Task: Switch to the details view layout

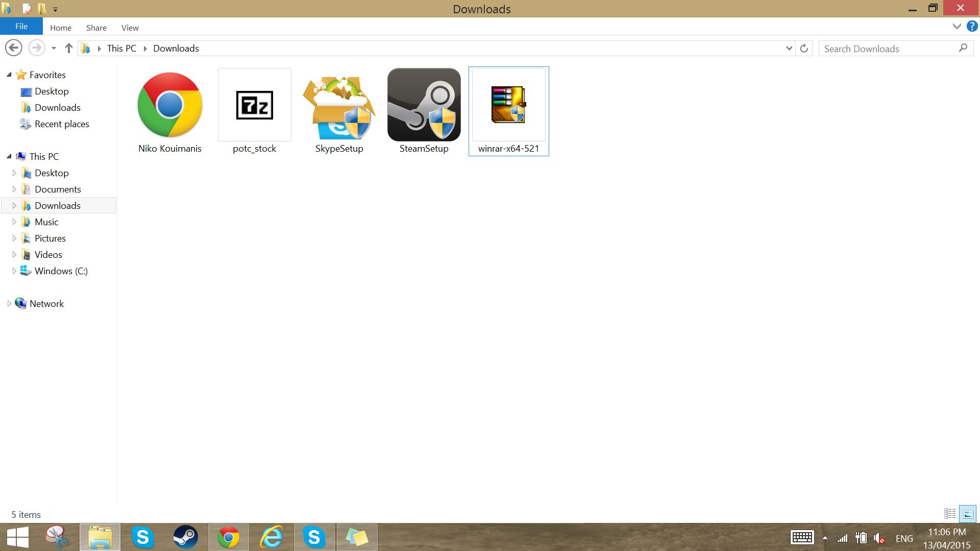Action: (950, 514)
